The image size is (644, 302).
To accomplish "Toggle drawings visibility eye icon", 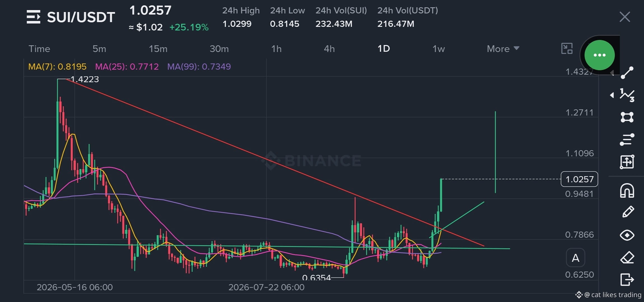I will coord(627,235).
